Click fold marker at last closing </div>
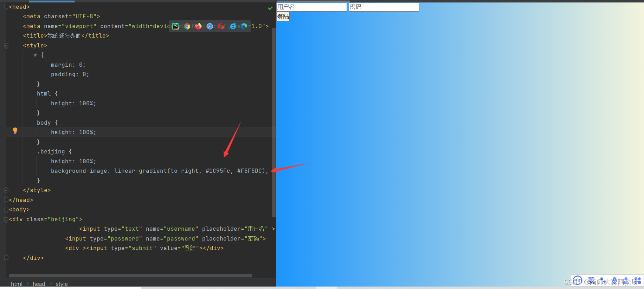 point(6,258)
